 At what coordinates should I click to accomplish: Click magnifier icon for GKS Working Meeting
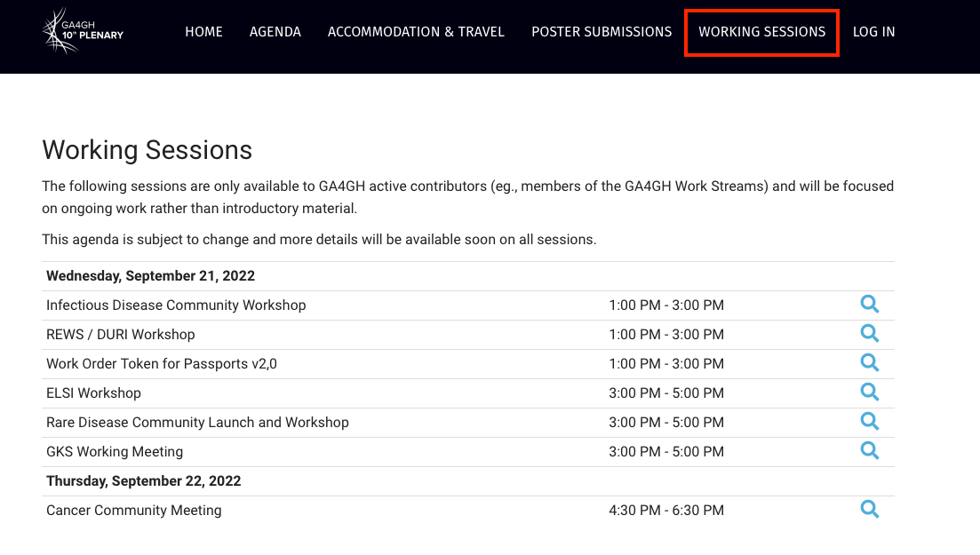[x=869, y=451]
